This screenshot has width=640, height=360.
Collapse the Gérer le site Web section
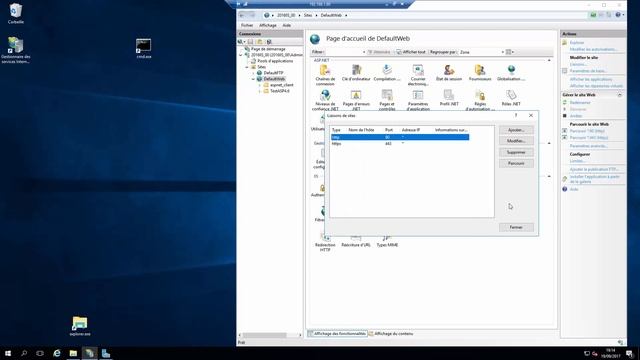pos(620,95)
